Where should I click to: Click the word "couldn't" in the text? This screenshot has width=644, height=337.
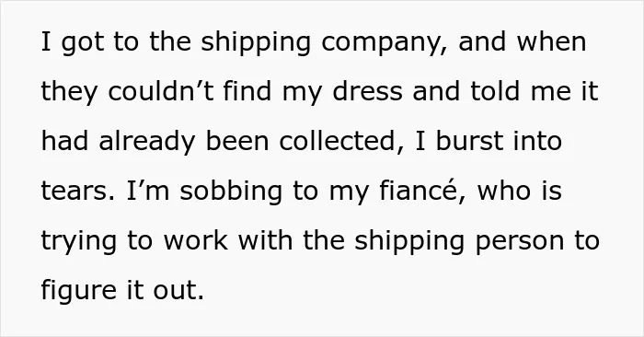(x=161, y=91)
